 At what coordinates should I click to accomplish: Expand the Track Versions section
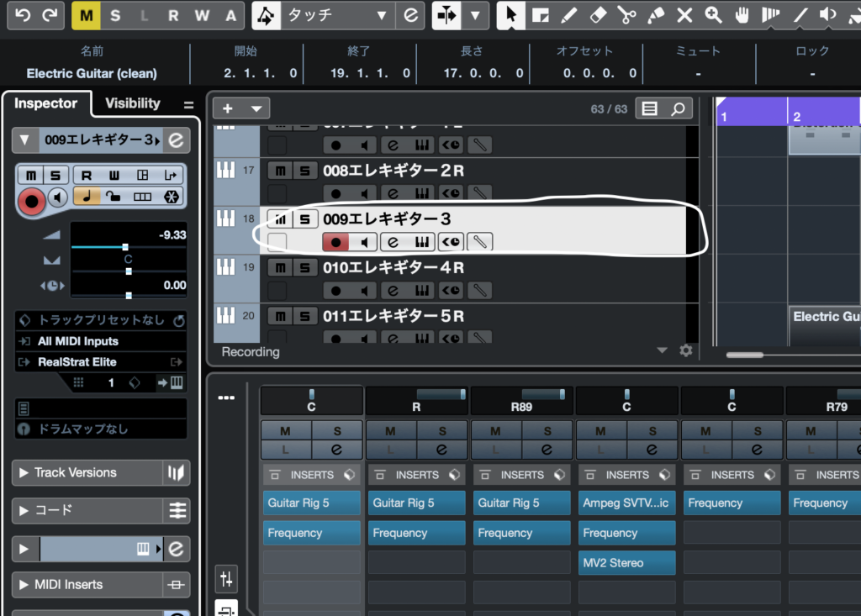point(23,472)
